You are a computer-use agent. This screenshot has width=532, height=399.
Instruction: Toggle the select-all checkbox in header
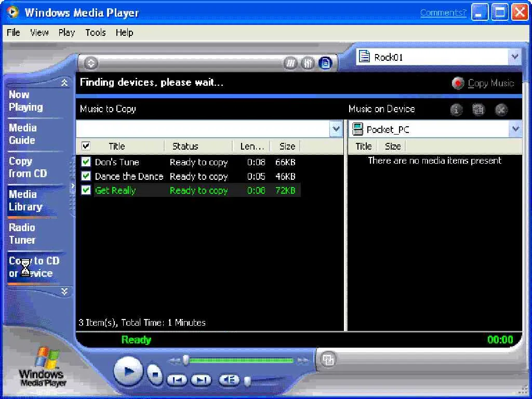pyautogui.click(x=86, y=146)
